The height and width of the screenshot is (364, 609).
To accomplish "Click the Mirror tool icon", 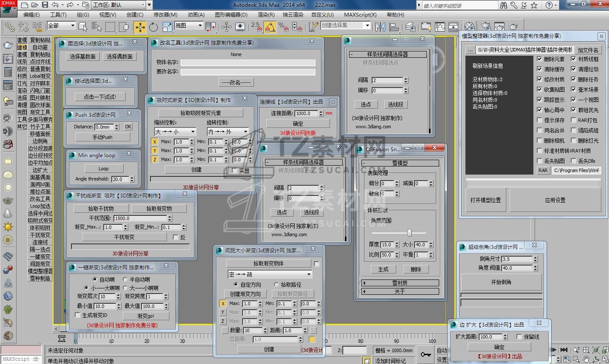I will [380, 27].
